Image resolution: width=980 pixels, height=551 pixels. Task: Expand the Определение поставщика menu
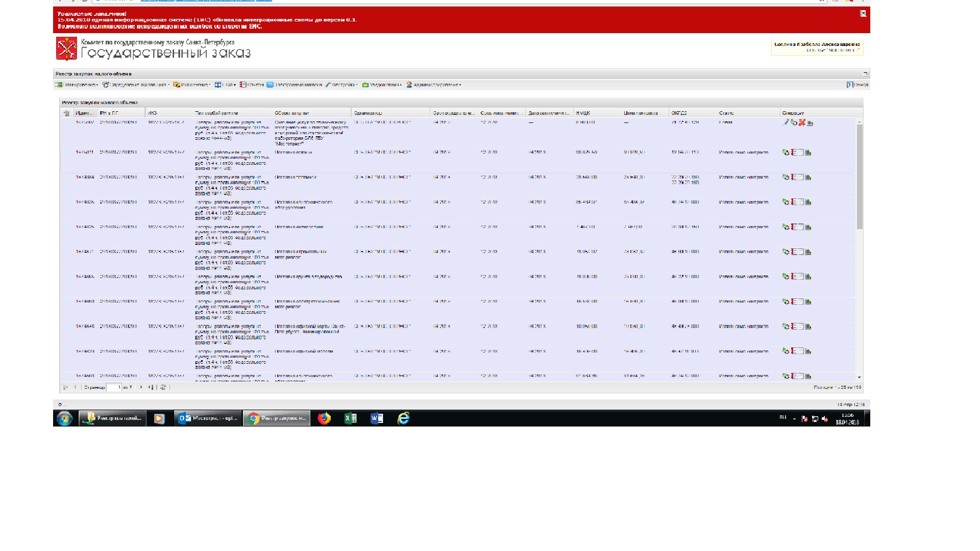(x=136, y=85)
